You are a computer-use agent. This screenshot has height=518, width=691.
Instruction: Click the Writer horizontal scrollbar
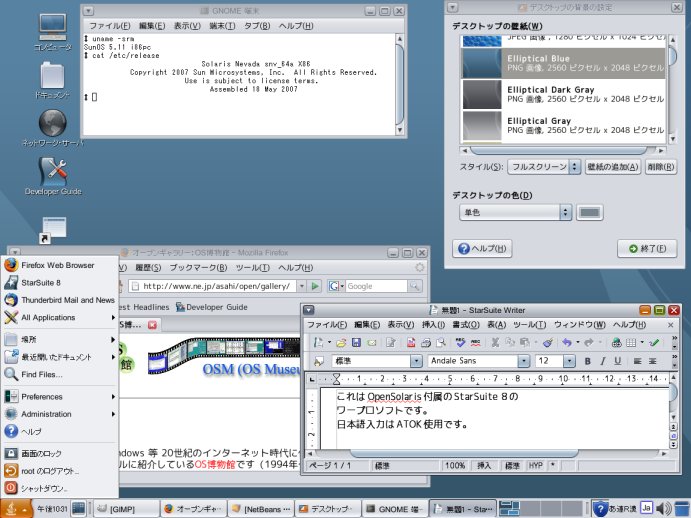[x=488, y=453]
